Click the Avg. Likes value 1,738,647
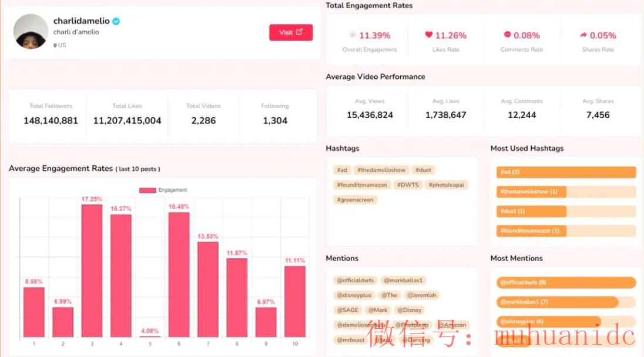Viewport: 644px width, 357px height. coord(445,115)
